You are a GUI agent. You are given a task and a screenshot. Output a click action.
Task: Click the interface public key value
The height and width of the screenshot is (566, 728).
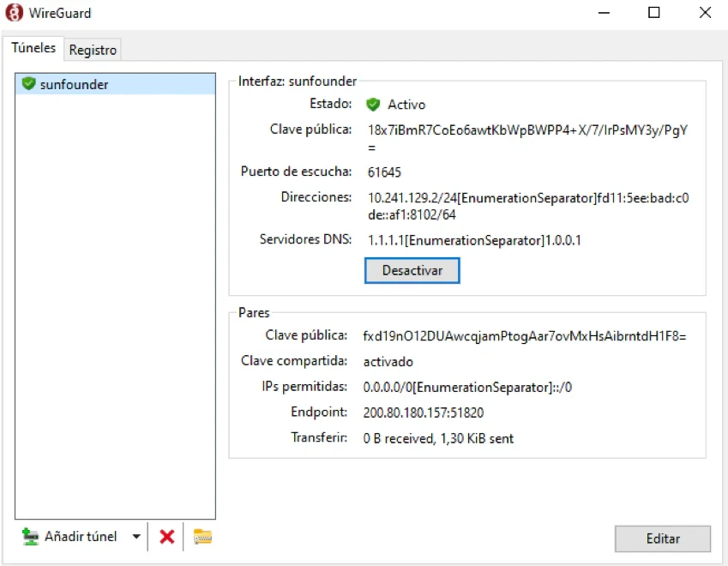[x=527, y=129]
